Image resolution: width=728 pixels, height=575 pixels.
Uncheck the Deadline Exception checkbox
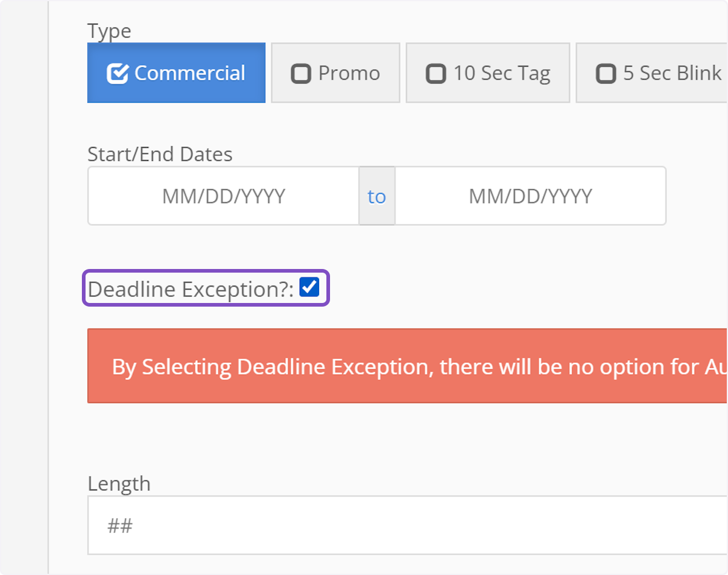[x=309, y=287]
